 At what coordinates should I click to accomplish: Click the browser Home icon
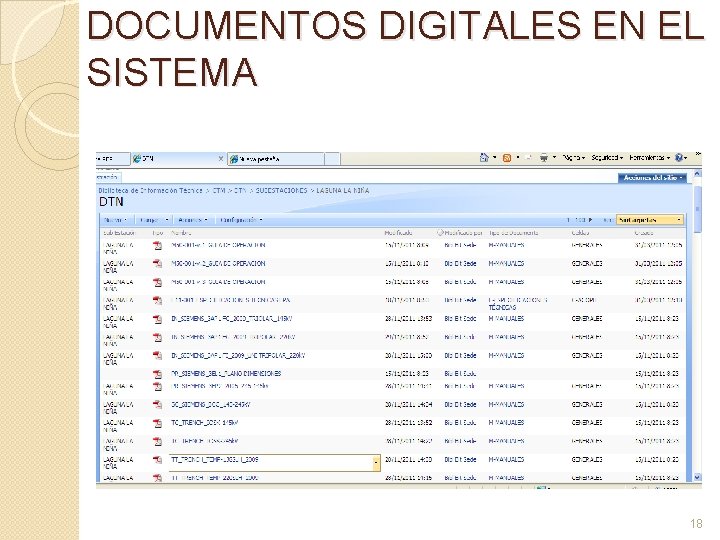point(484,158)
